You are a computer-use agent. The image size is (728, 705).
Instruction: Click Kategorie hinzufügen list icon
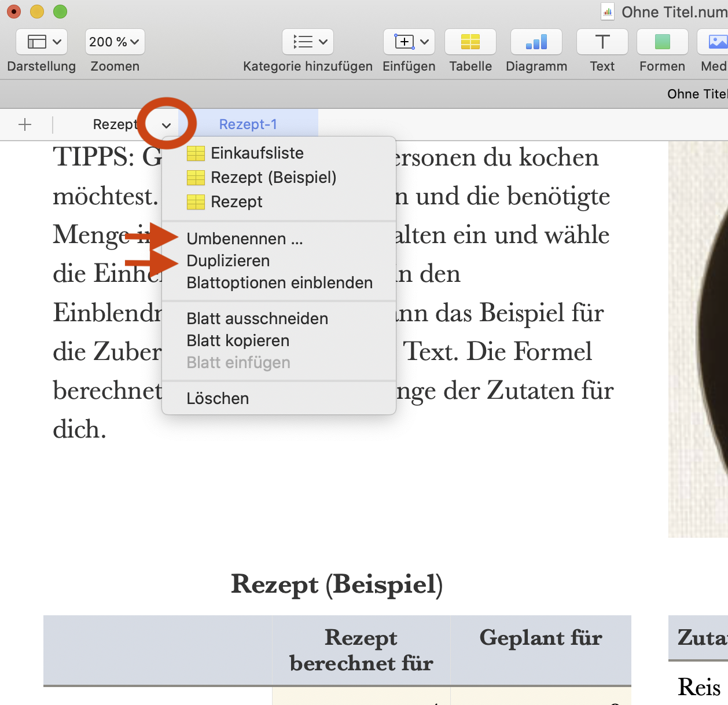click(307, 42)
